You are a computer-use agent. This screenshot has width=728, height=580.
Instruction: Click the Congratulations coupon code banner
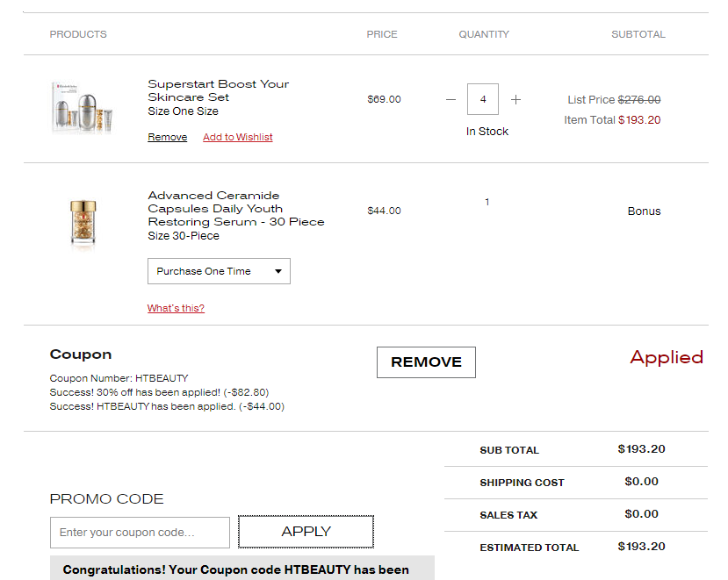242,568
